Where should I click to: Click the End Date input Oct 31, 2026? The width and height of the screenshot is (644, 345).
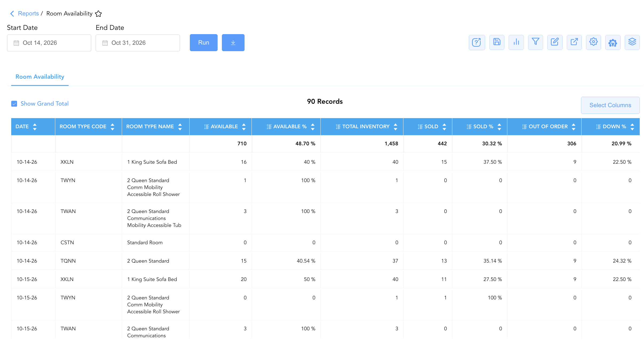click(138, 43)
